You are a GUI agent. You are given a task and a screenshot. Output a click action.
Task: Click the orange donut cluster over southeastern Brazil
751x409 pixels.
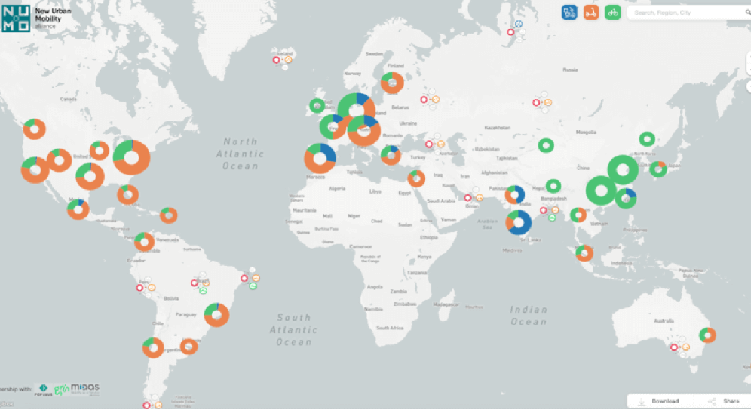point(216,315)
